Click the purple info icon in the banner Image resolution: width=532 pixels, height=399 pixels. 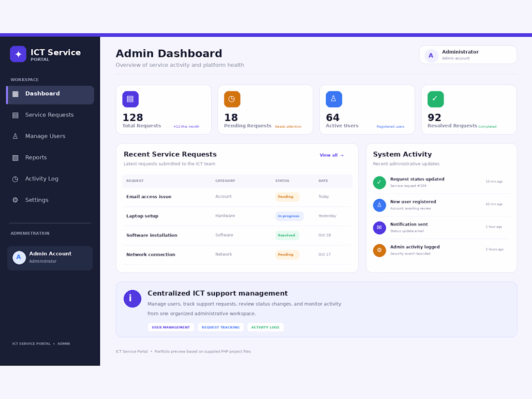coord(133,298)
